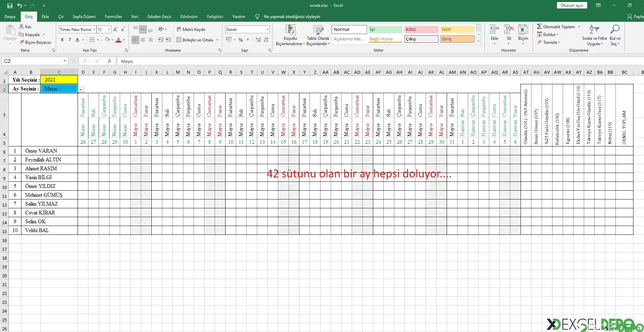Open Bul ve Seç magnifier

(x=615, y=35)
